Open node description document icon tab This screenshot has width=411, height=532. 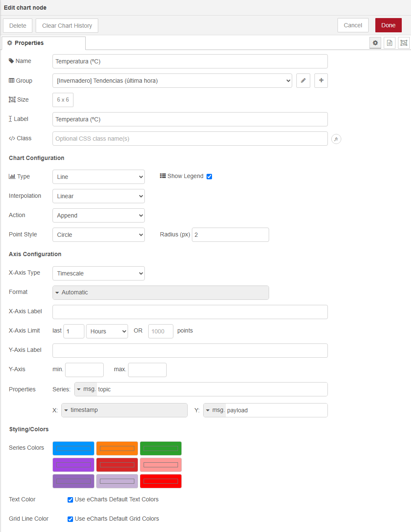(390, 43)
